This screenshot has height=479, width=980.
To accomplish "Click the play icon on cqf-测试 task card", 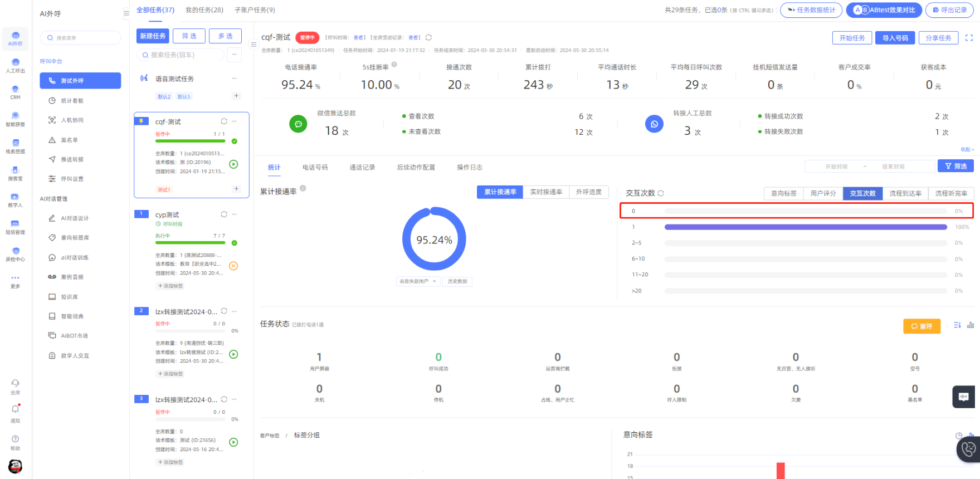I will pyautogui.click(x=233, y=164).
